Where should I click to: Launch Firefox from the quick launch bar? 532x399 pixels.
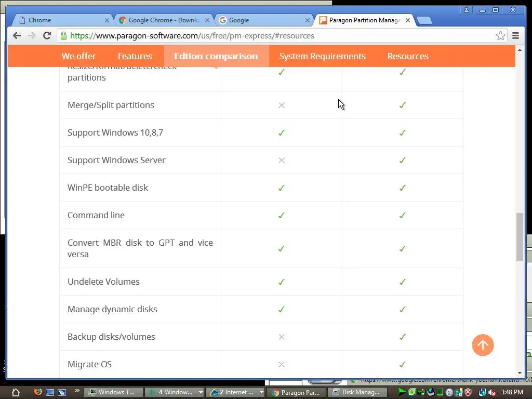tap(37, 392)
